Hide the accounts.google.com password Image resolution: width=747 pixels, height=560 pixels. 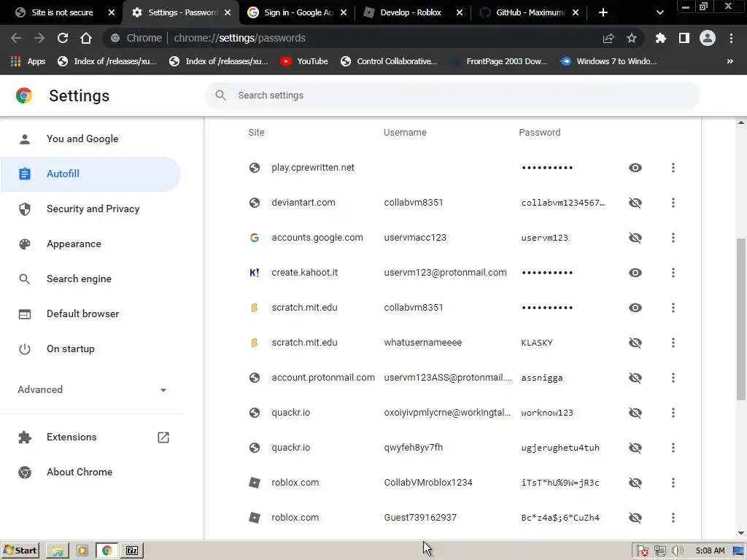(x=635, y=238)
